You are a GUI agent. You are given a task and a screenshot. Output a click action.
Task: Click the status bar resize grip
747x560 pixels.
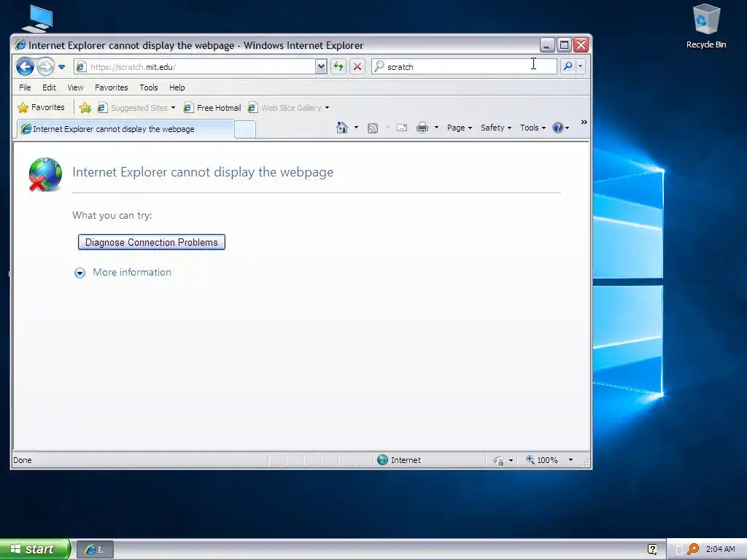(586, 462)
